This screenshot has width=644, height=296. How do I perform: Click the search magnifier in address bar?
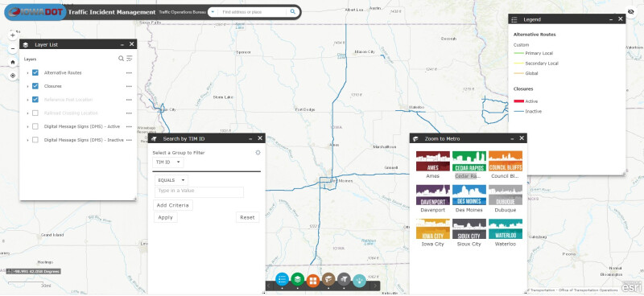pos(293,12)
